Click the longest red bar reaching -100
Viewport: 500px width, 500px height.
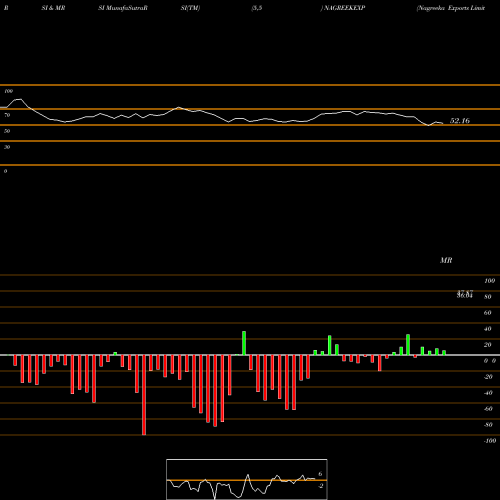click(x=144, y=395)
